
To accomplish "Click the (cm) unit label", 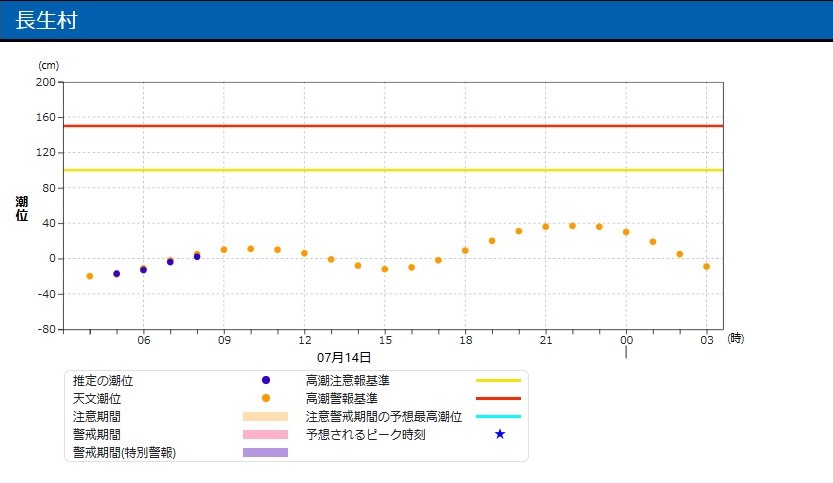I will [48, 65].
